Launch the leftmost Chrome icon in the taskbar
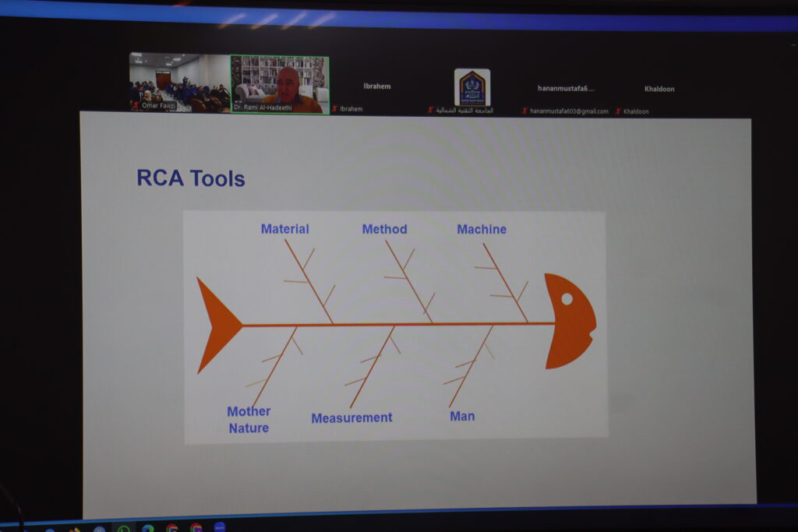The width and height of the screenshot is (798, 532). click(x=171, y=529)
